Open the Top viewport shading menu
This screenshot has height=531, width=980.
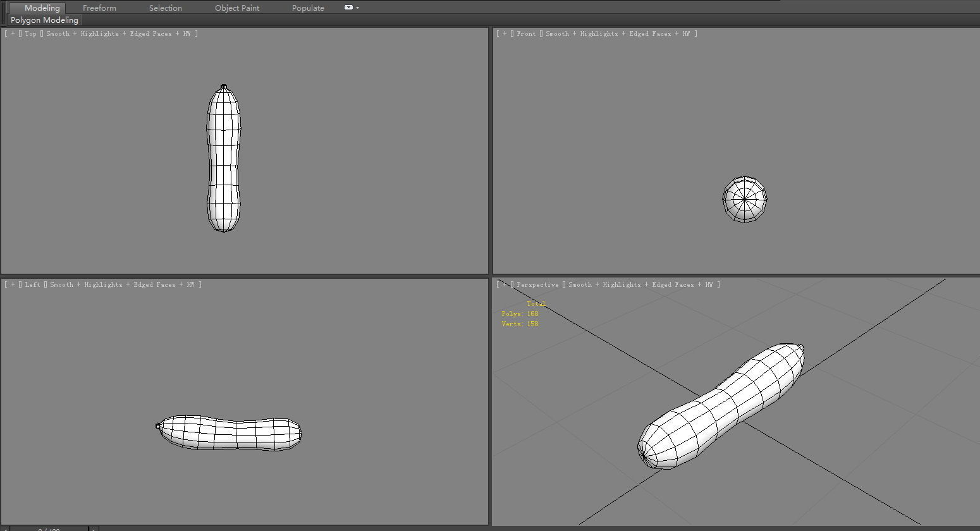coord(118,34)
